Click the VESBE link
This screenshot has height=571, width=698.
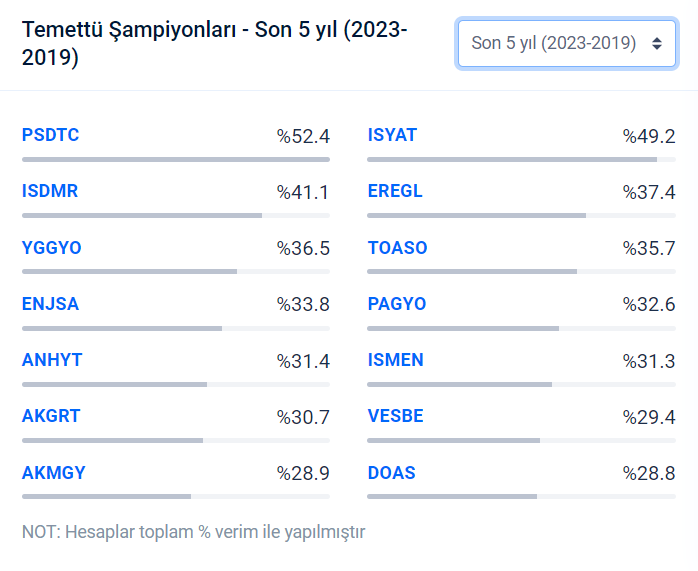click(x=395, y=416)
